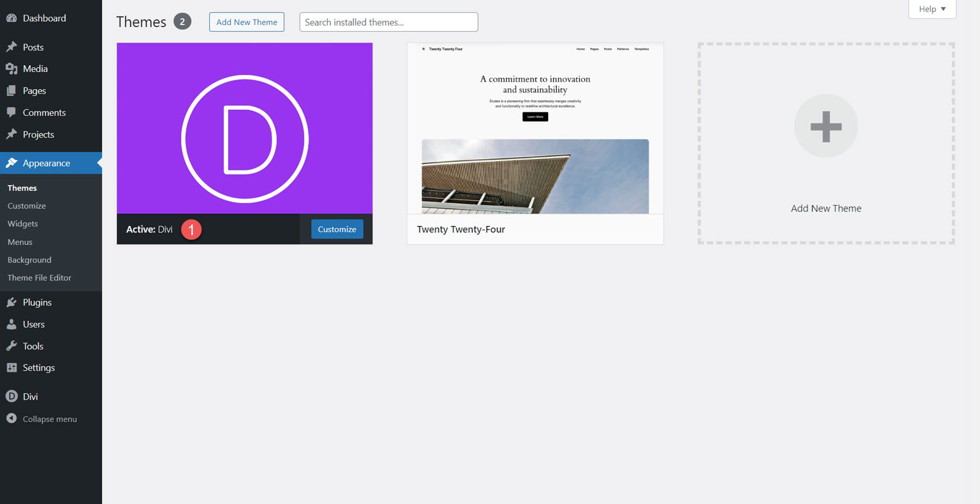Click the Media library icon
The height and width of the screenshot is (504, 980).
[12, 69]
